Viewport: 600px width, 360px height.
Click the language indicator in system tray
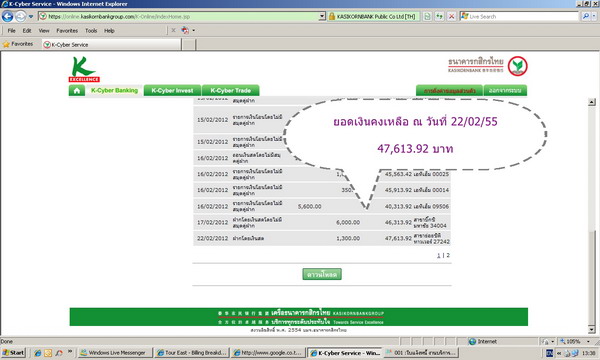549,353
